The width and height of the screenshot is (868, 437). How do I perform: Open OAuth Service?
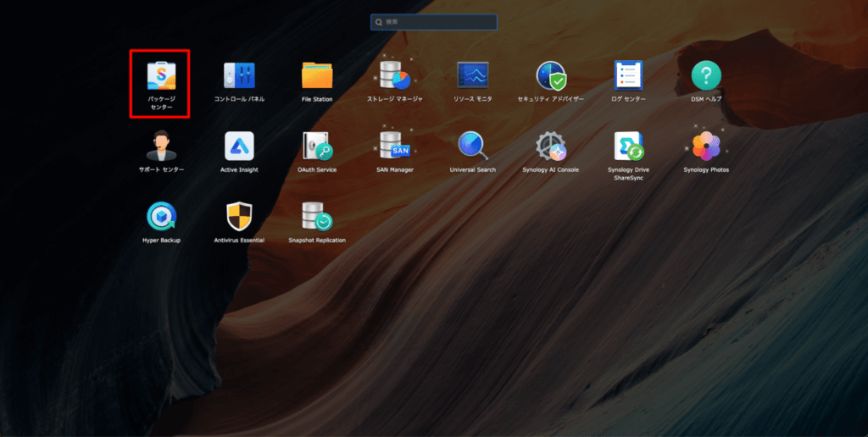[317, 146]
